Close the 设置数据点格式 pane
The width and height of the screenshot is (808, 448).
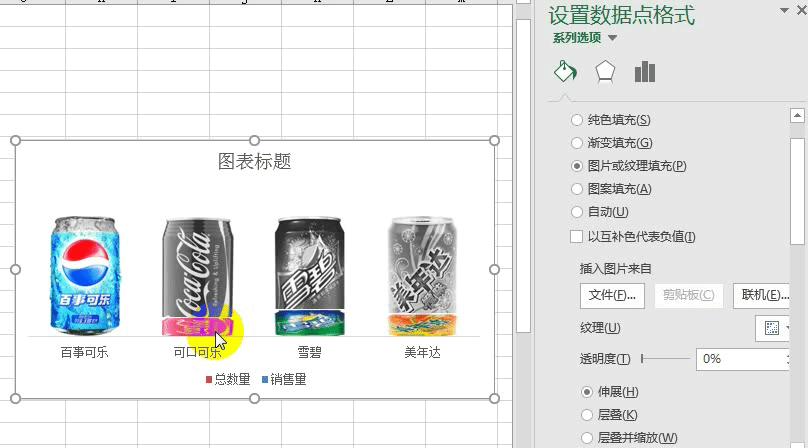click(802, 10)
